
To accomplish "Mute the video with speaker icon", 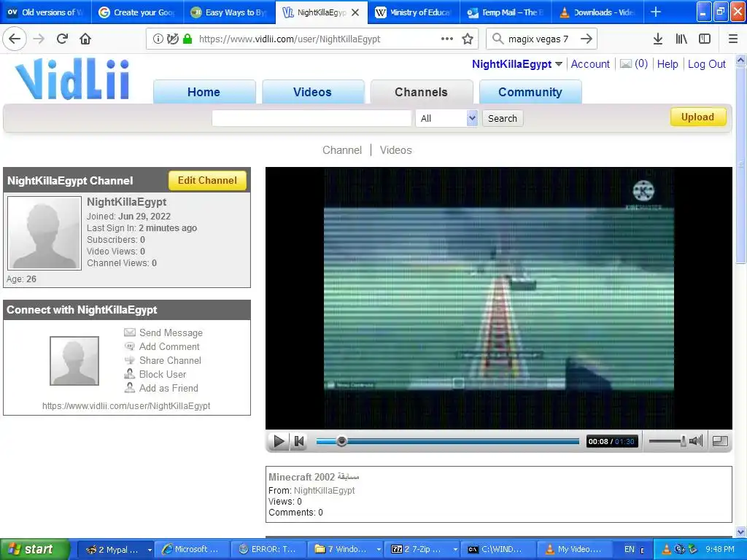I will click(696, 441).
